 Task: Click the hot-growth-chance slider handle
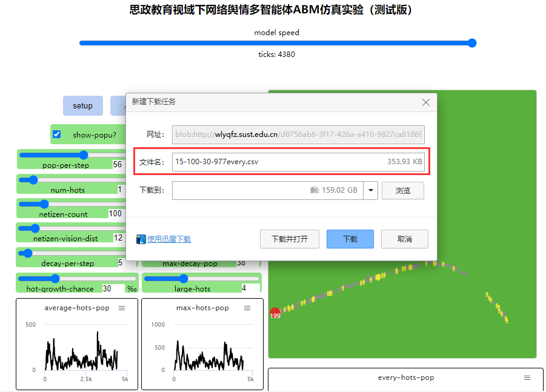click(55, 279)
